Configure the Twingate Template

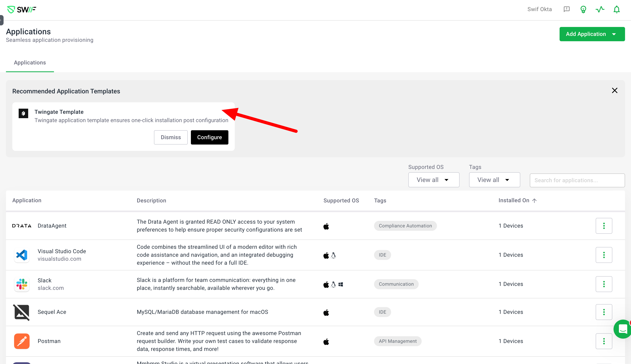(x=209, y=137)
